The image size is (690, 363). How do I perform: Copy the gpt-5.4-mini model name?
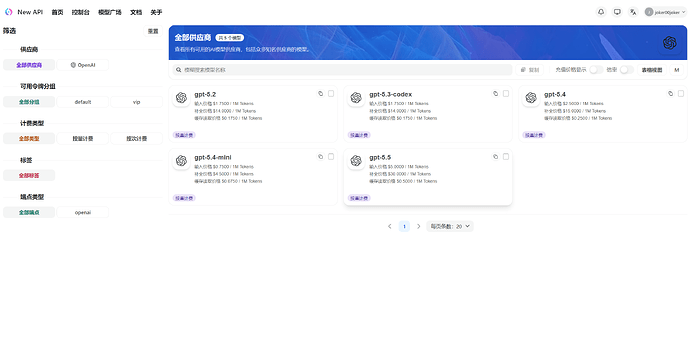(x=320, y=157)
